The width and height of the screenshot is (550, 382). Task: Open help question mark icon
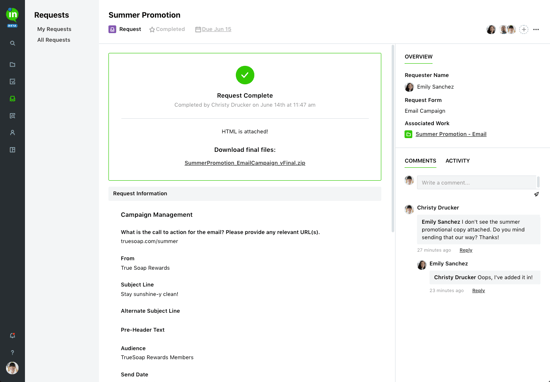[x=12, y=352]
